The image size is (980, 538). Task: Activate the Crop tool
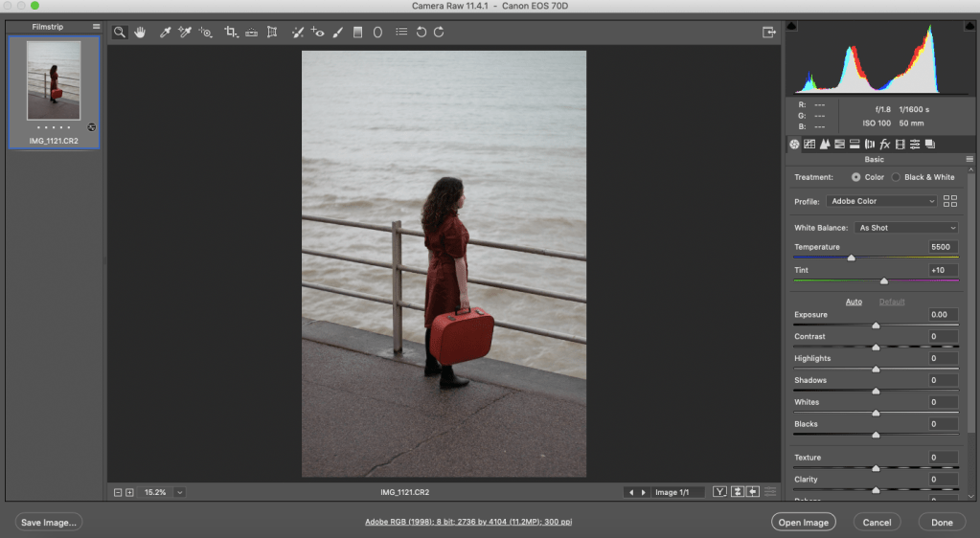click(x=231, y=32)
